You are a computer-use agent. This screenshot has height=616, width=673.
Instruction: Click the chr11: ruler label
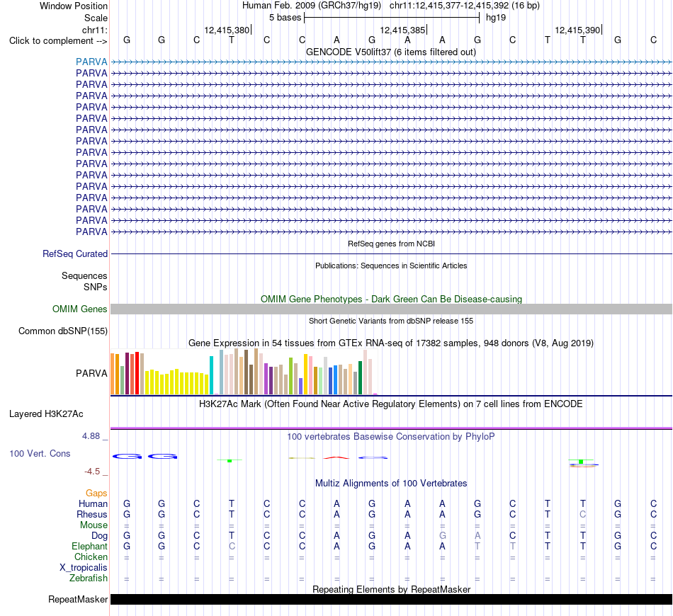[x=94, y=30]
